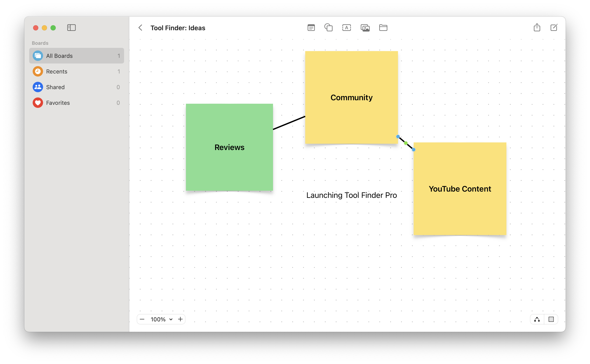Select All Boards in the sidebar
Viewport: 590px width, 364px height.
tap(59, 56)
